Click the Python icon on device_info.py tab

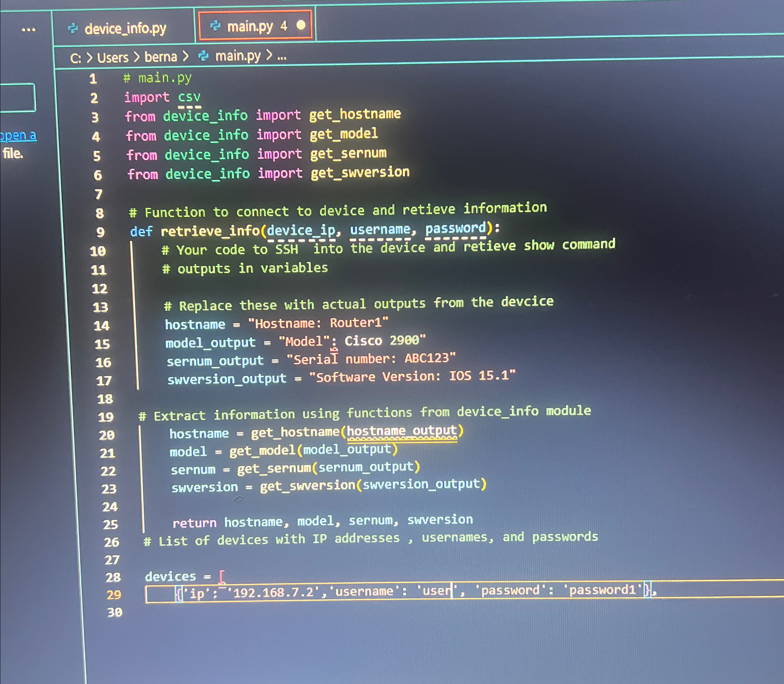(x=73, y=27)
